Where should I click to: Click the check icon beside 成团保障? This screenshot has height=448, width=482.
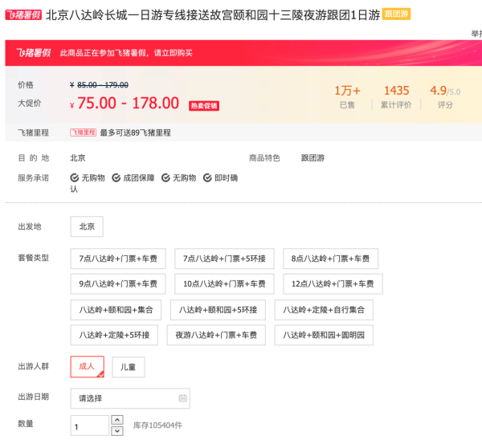click(116, 177)
